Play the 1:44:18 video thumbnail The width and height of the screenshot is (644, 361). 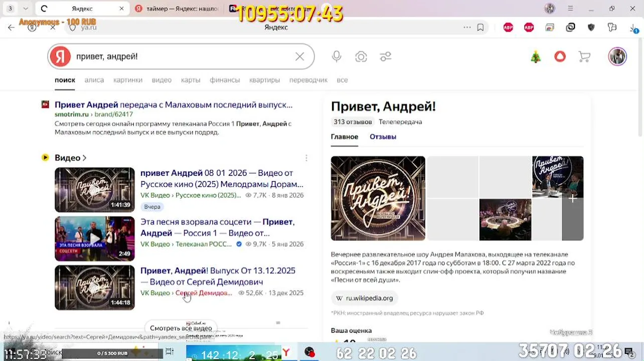tap(95, 288)
